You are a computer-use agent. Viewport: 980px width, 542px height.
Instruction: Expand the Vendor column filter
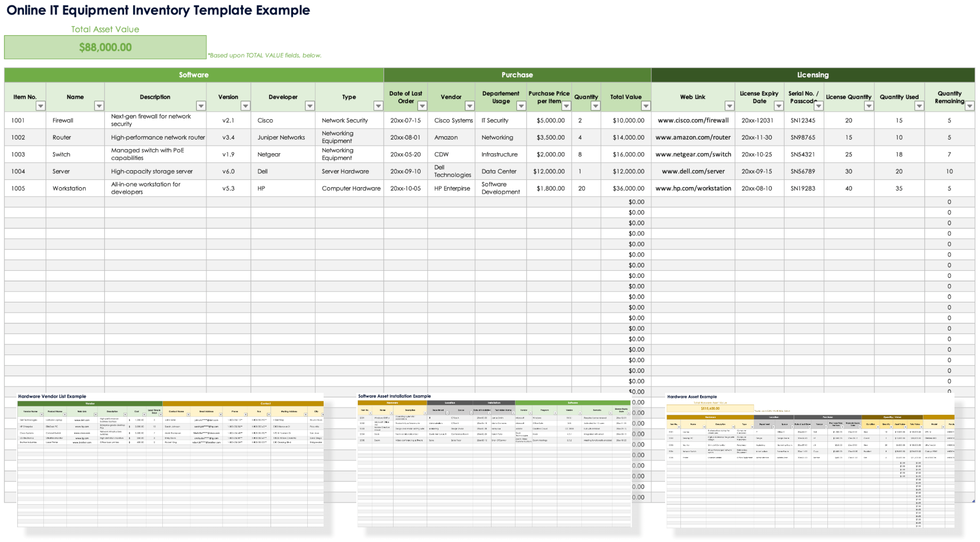tap(470, 106)
